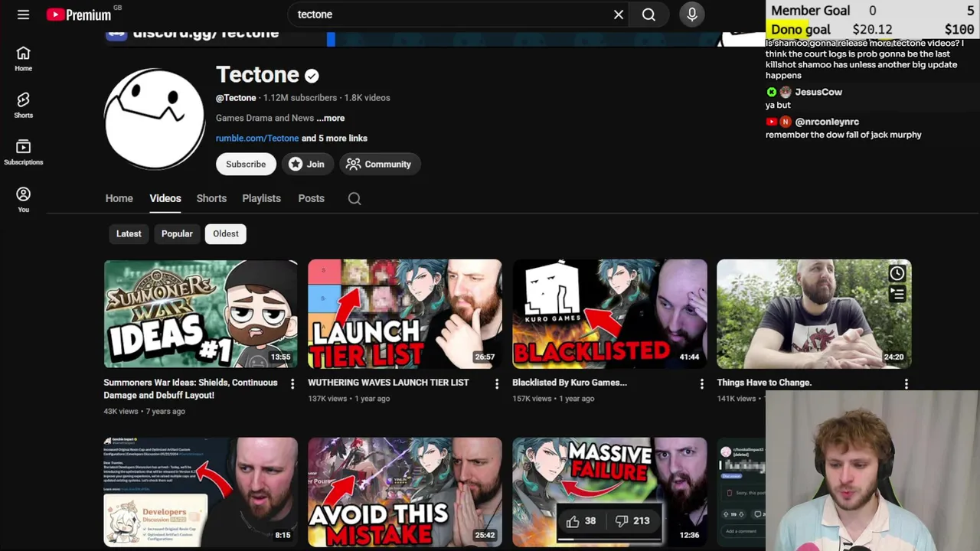This screenshot has height=551, width=980.
Task: Open the Playlists tab
Action: [261, 198]
